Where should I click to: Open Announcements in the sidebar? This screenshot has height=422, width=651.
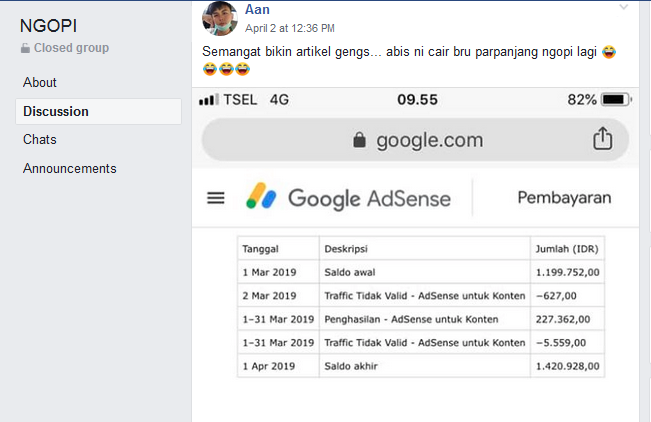click(70, 168)
